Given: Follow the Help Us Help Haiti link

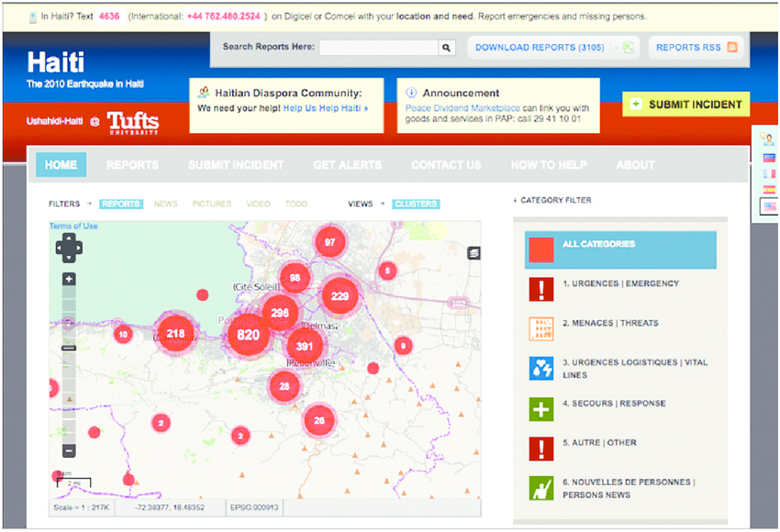Looking at the screenshot, I should point(326,108).
